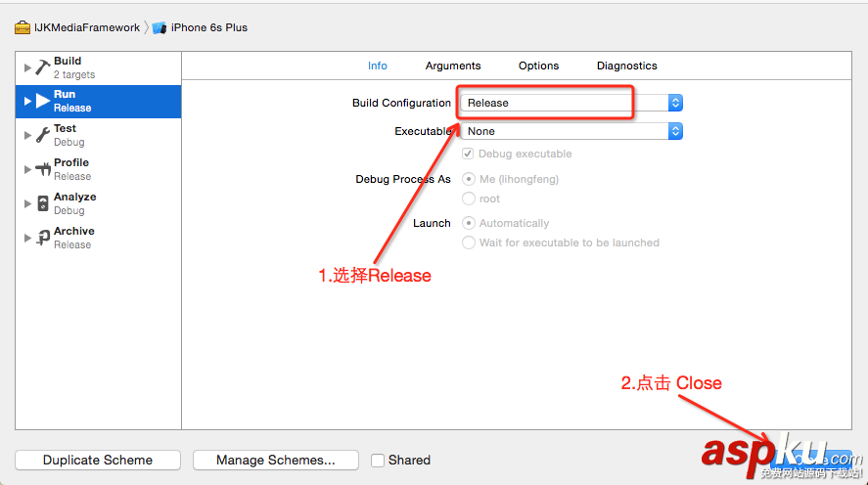868x485 pixels.
Task: Click the Archive action icon
Action: (x=43, y=238)
